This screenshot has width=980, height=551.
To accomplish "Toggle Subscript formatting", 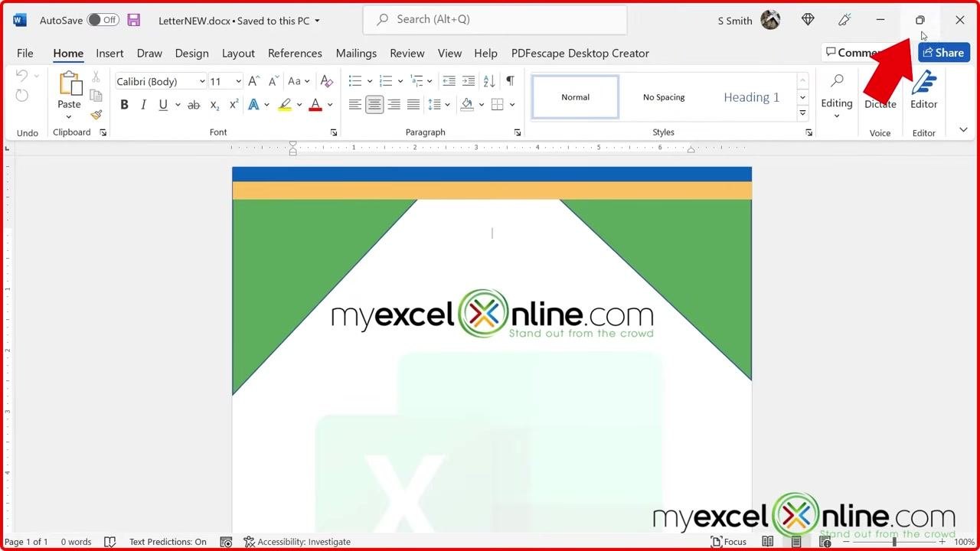I will pos(214,105).
